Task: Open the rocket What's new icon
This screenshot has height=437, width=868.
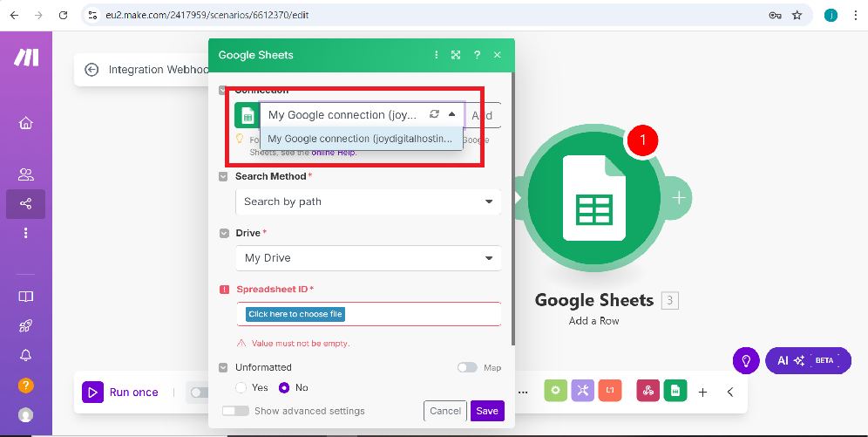Action: pyautogui.click(x=25, y=325)
